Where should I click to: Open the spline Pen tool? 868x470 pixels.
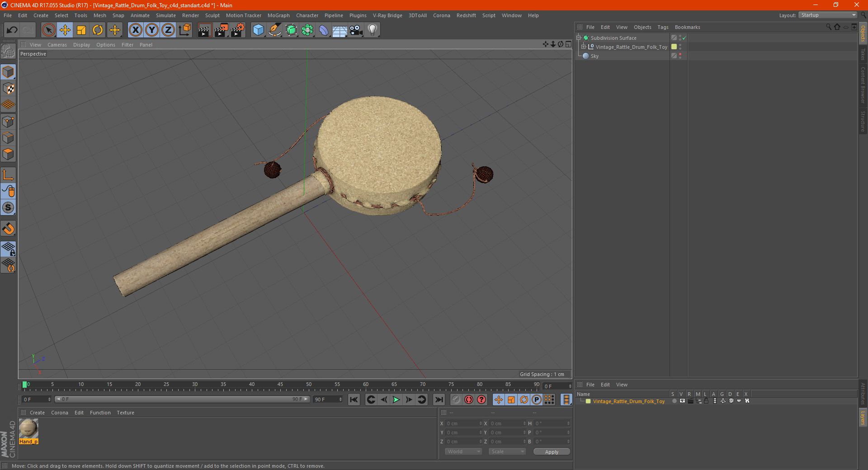click(x=275, y=30)
